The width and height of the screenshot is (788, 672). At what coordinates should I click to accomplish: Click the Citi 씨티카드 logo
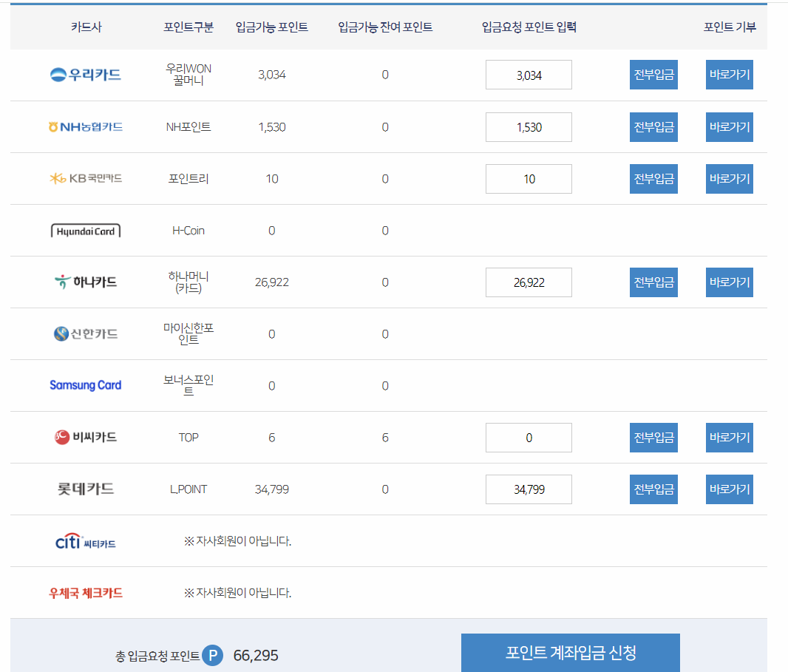tap(84, 540)
